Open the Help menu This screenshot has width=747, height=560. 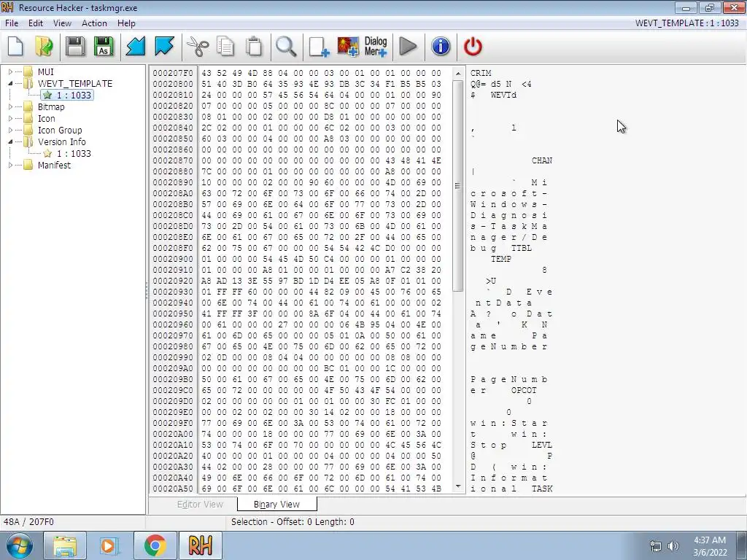pos(126,23)
